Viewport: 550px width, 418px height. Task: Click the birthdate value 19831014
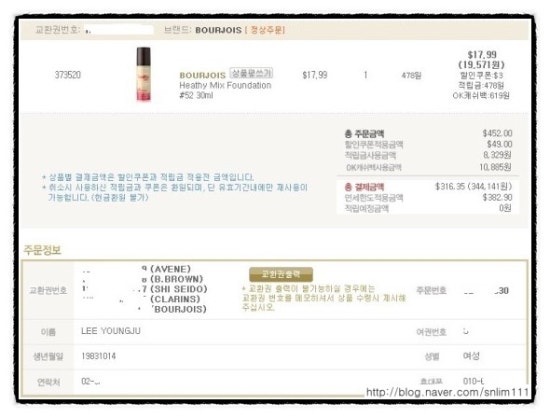tap(99, 356)
